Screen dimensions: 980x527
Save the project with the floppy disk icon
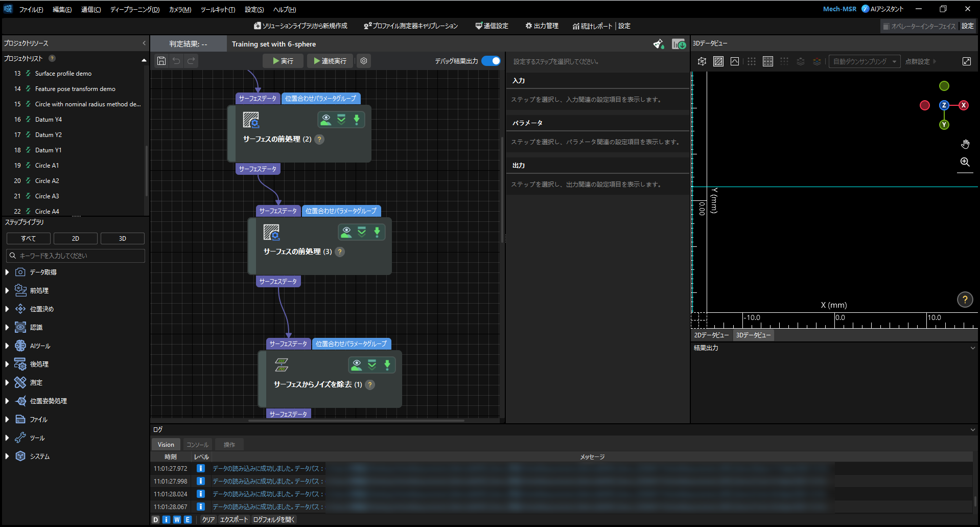[161, 61]
